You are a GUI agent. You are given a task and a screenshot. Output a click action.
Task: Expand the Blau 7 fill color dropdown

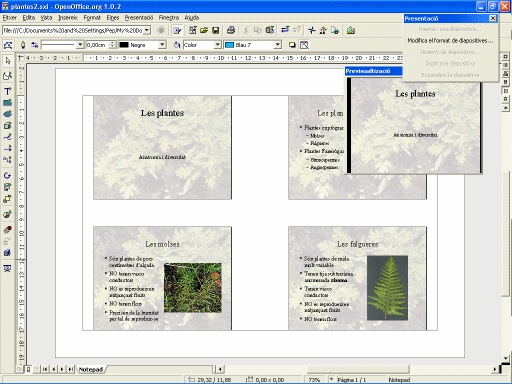[277, 45]
